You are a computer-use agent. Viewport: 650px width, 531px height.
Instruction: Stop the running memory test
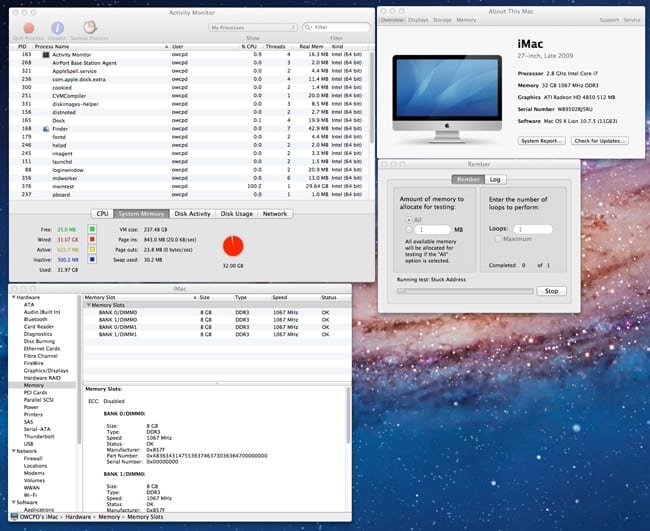point(551,290)
